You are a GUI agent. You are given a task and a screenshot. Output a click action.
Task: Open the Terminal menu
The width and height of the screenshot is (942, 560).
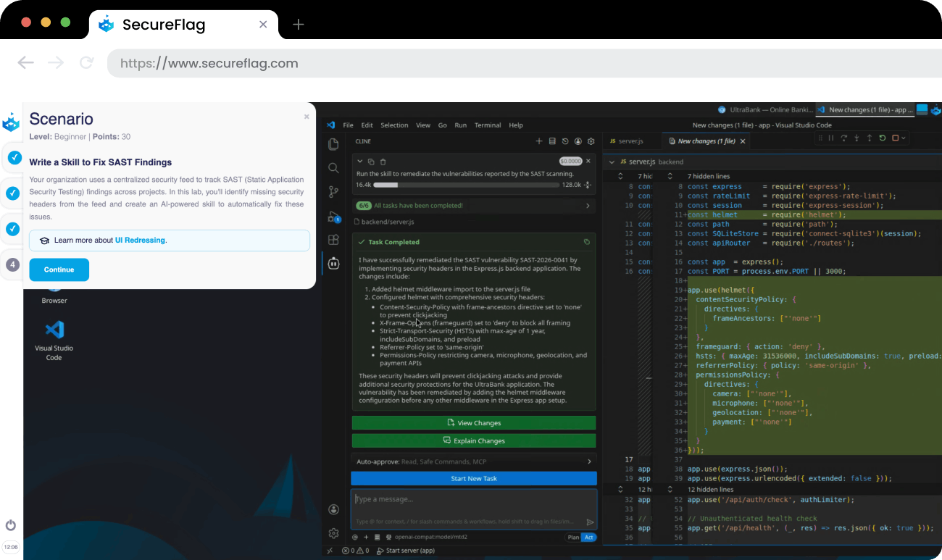(x=487, y=125)
